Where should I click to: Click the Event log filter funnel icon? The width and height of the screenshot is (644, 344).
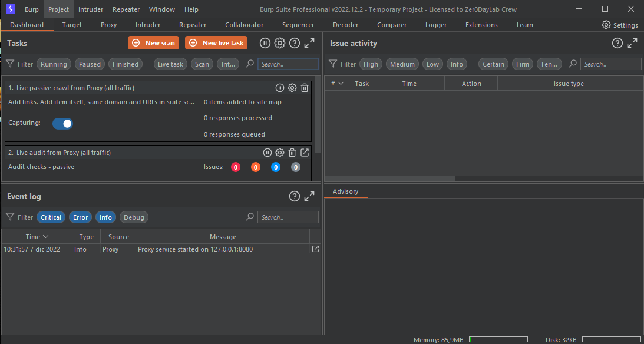click(10, 217)
